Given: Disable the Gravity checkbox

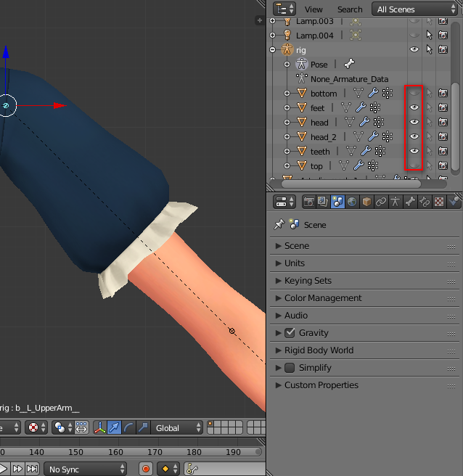Looking at the screenshot, I should click(x=290, y=333).
